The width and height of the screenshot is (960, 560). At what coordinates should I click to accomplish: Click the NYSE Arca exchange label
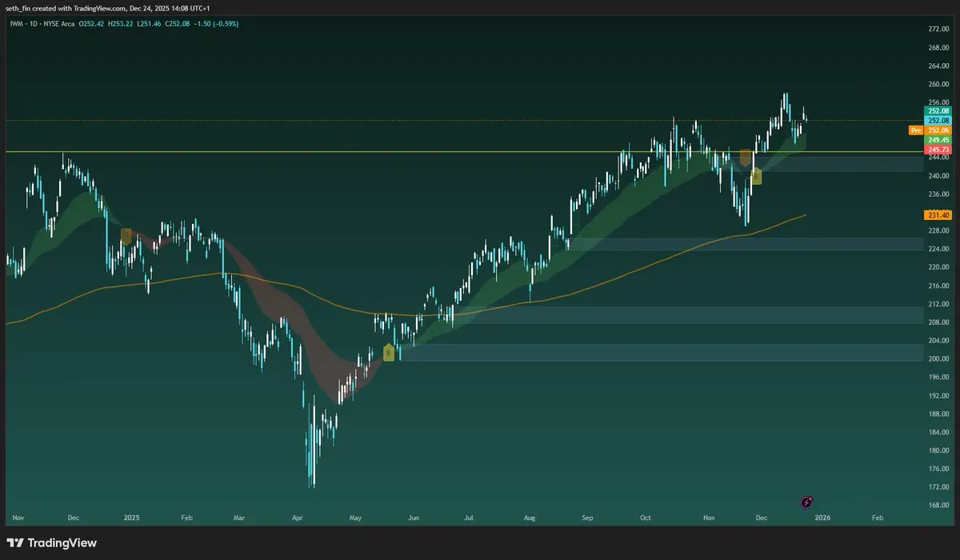pos(58,24)
